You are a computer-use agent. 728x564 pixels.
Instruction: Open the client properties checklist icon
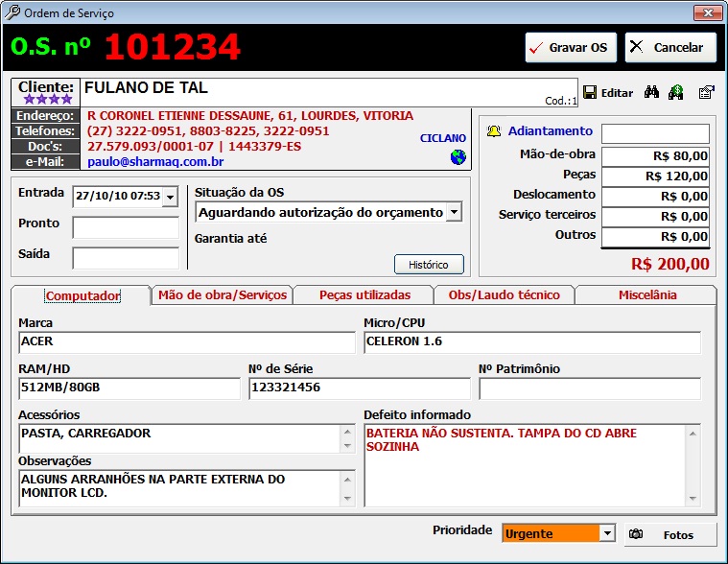coord(706,93)
